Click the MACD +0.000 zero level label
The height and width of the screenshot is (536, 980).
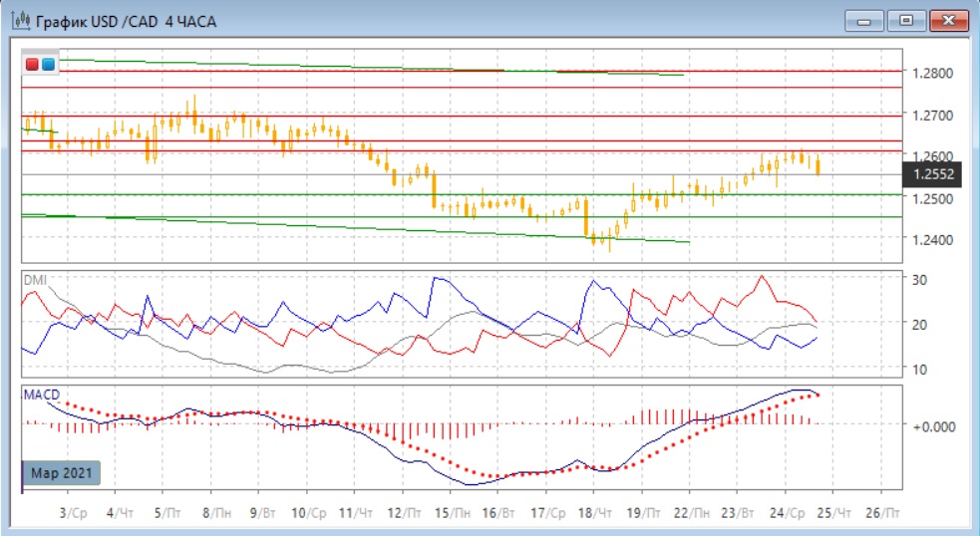(934, 426)
